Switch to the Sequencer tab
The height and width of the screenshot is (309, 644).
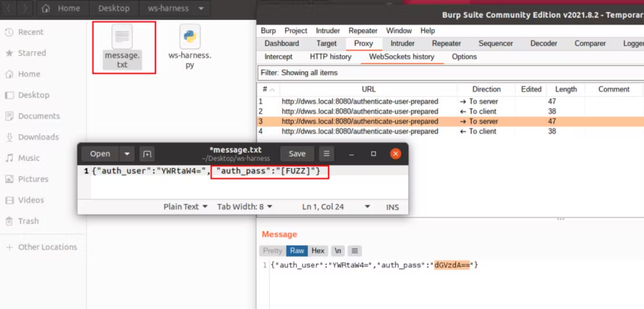[496, 43]
